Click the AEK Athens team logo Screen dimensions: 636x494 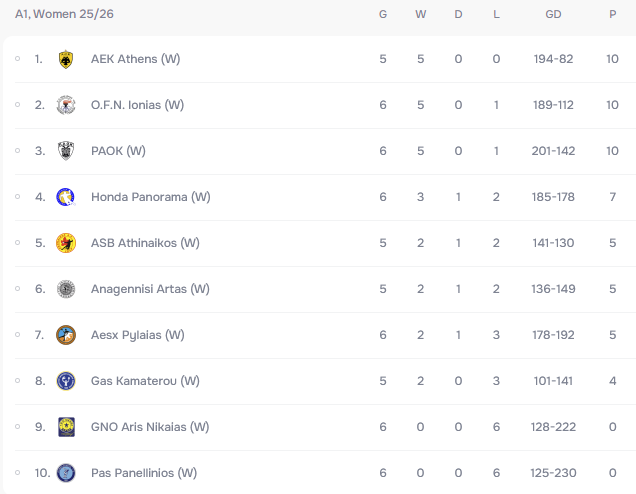click(x=66, y=59)
